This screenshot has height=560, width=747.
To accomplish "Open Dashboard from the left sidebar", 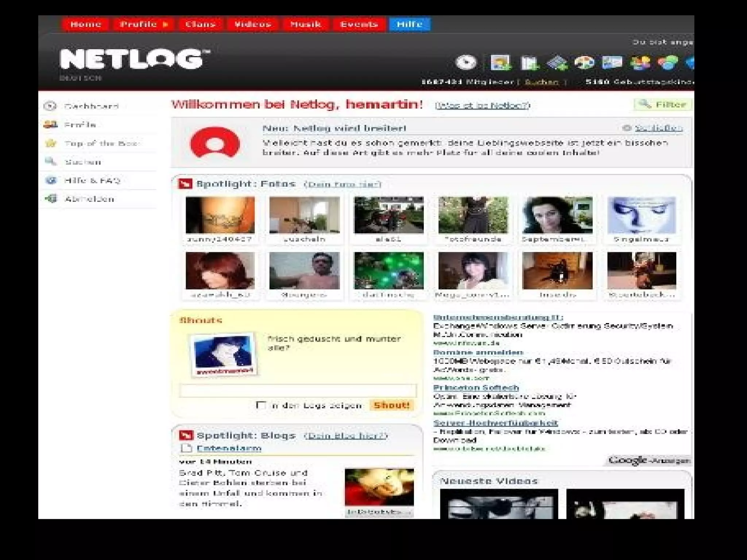I will [91, 106].
